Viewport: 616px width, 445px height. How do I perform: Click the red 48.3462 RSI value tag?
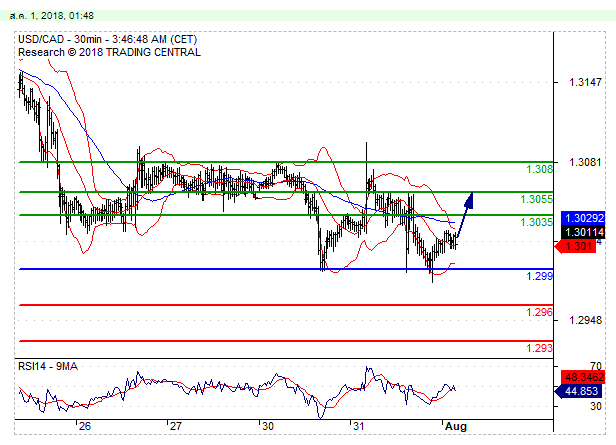[583, 377]
